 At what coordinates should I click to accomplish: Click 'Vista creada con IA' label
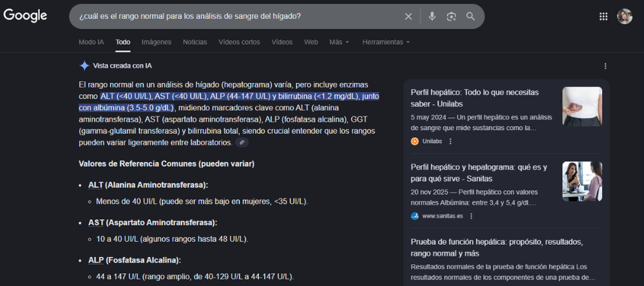122,66
